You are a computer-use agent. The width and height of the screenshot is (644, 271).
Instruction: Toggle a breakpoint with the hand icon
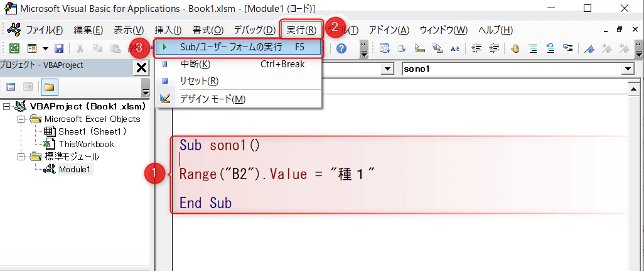pos(515,48)
